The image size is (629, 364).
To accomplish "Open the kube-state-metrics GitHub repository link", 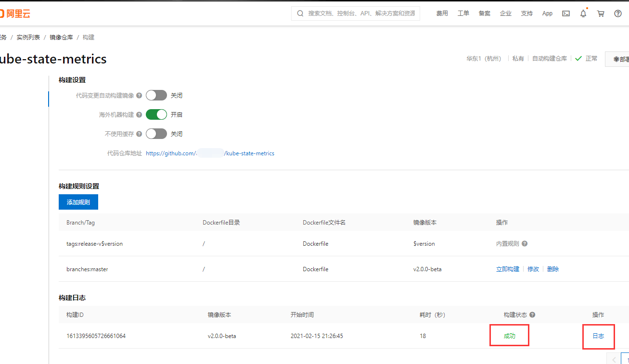I will (x=210, y=153).
